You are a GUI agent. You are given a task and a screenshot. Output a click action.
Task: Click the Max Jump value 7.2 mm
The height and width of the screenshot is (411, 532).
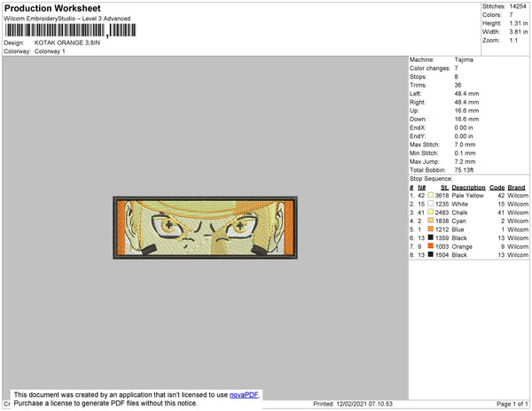[465, 161]
